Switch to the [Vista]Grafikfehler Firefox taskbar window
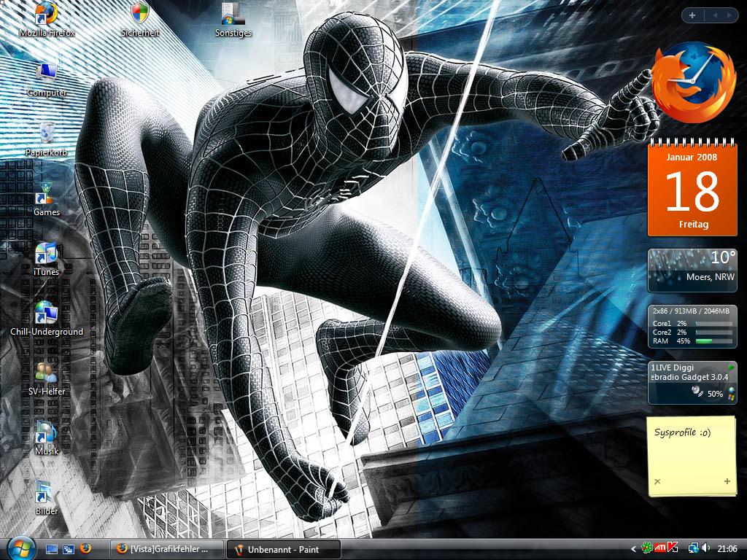 click(166, 549)
